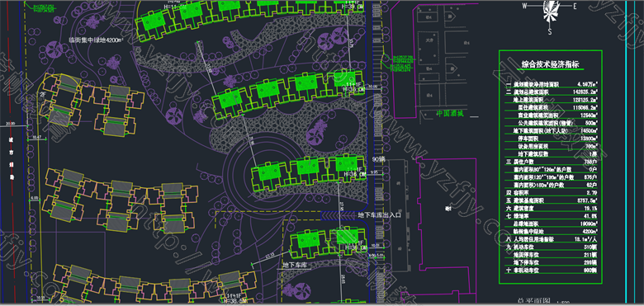Click the compass S direction letter
644x306 pixels.
tap(550, 31)
